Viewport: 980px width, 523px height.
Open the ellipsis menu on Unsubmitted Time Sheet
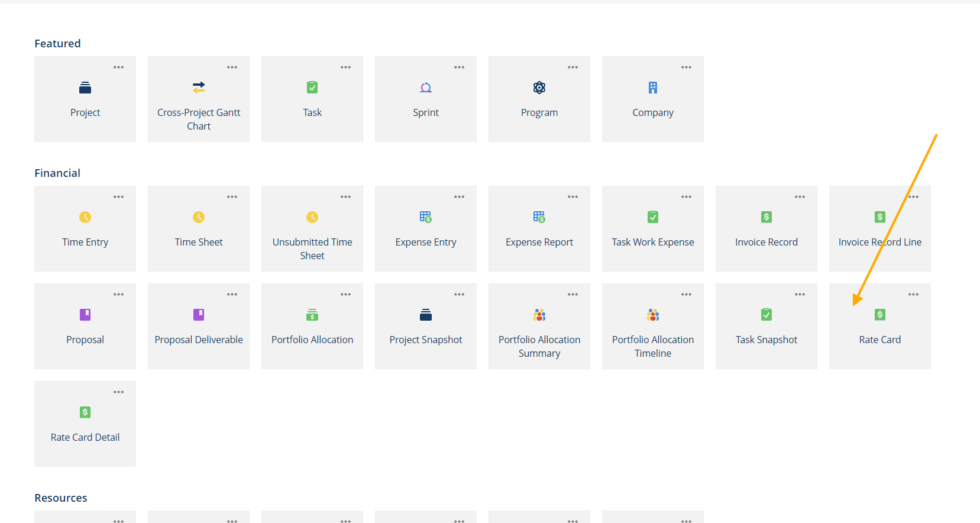[x=346, y=197]
